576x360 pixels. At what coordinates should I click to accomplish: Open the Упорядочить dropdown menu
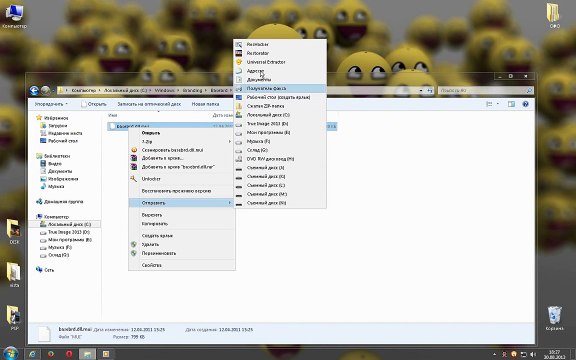[51, 104]
